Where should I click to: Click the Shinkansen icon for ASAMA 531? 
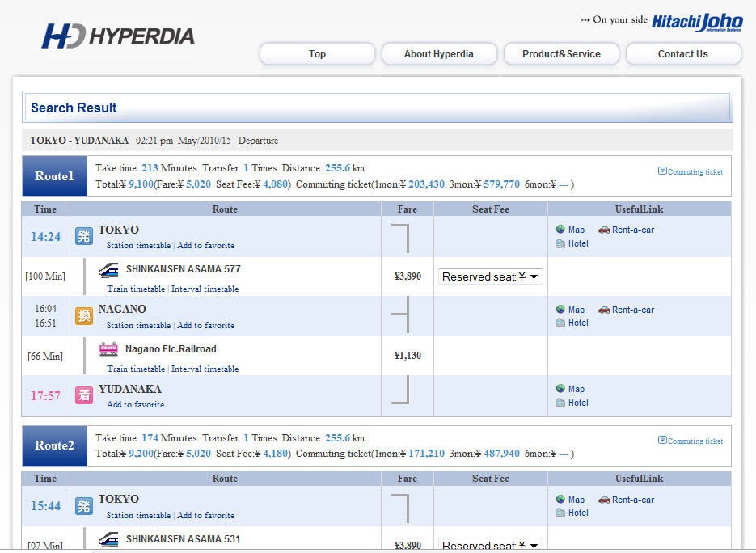(108, 540)
